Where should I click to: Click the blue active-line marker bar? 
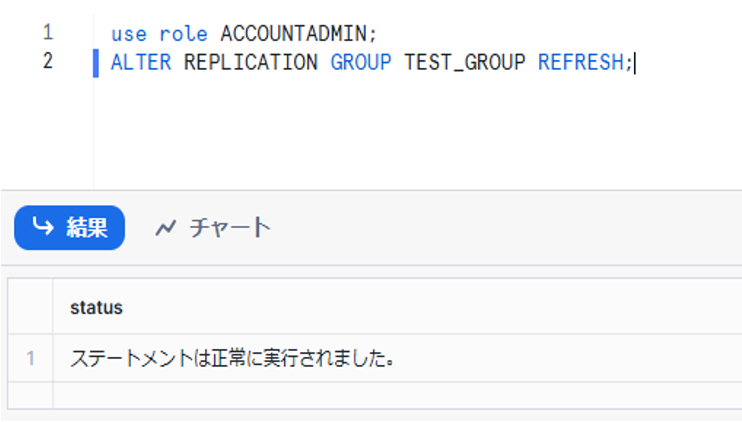[96, 62]
